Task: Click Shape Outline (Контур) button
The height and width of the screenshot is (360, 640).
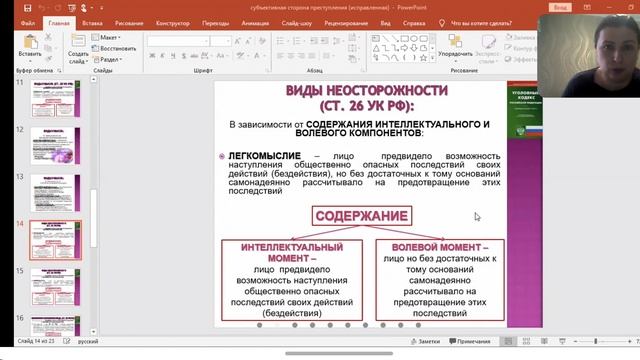Action: point(520,48)
